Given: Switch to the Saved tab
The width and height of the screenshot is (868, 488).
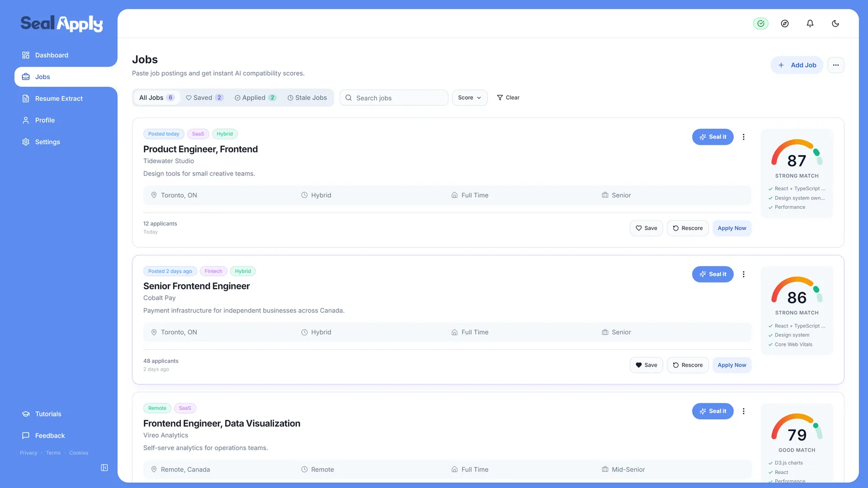Looking at the screenshot, I should [204, 98].
